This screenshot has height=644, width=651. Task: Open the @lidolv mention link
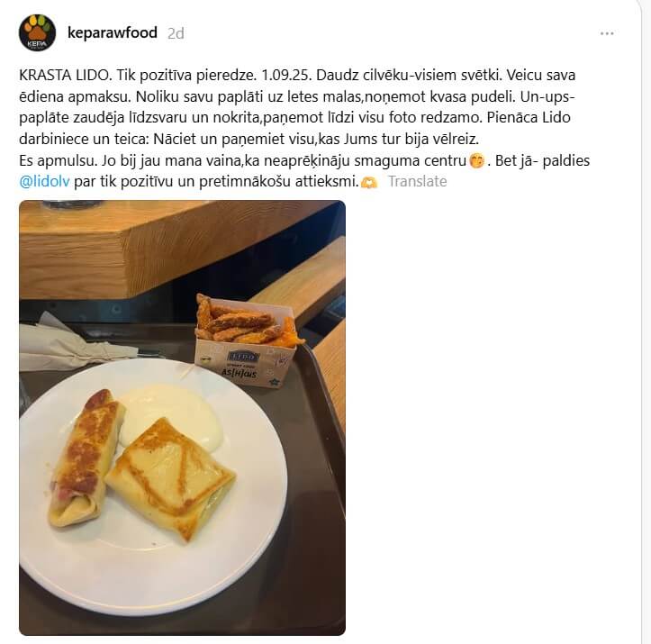pyautogui.click(x=44, y=181)
